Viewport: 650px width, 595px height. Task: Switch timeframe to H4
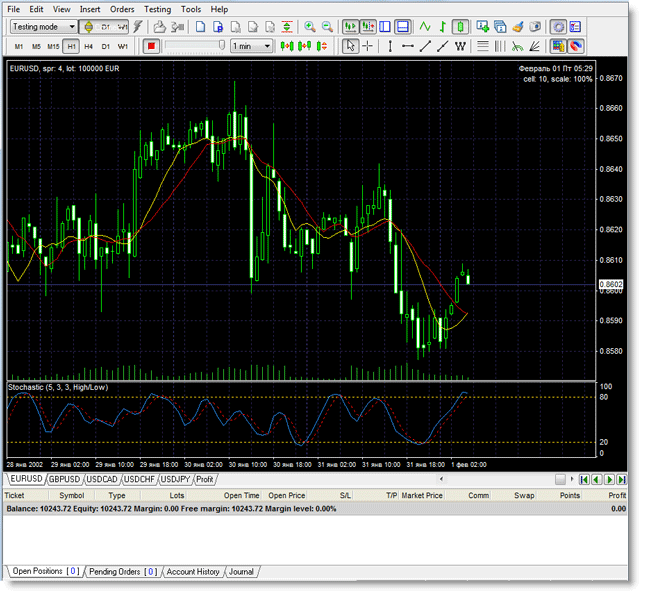tap(88, 46)
